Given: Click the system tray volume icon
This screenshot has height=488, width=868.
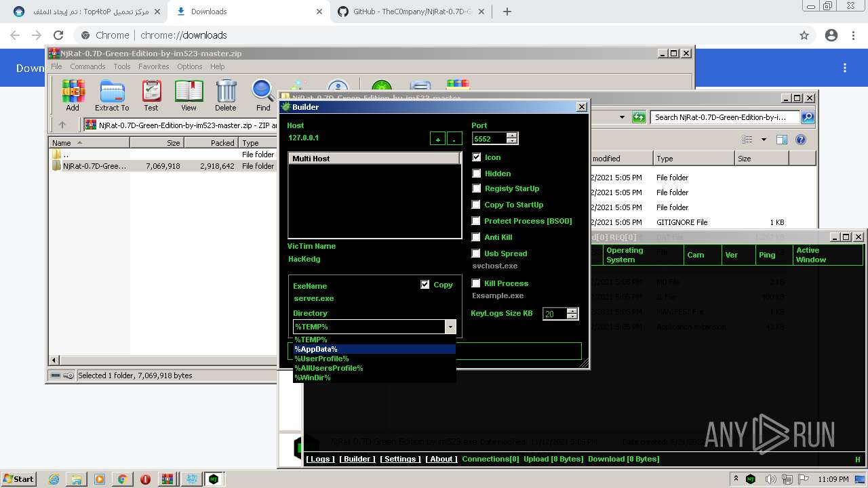Looking at the screenshot, I should coord(770,479).
